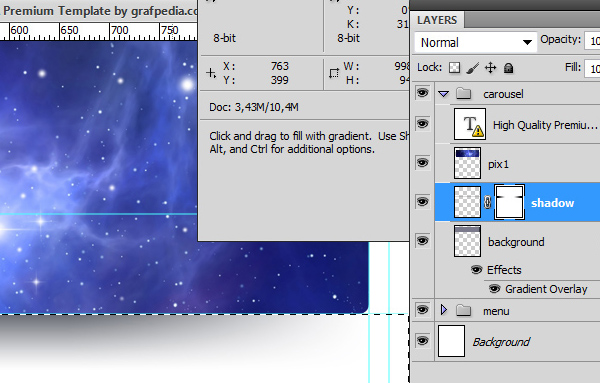Hide the menu group
Image resolution: width=600 pixels, height=383 pixels.
[422, 309]
